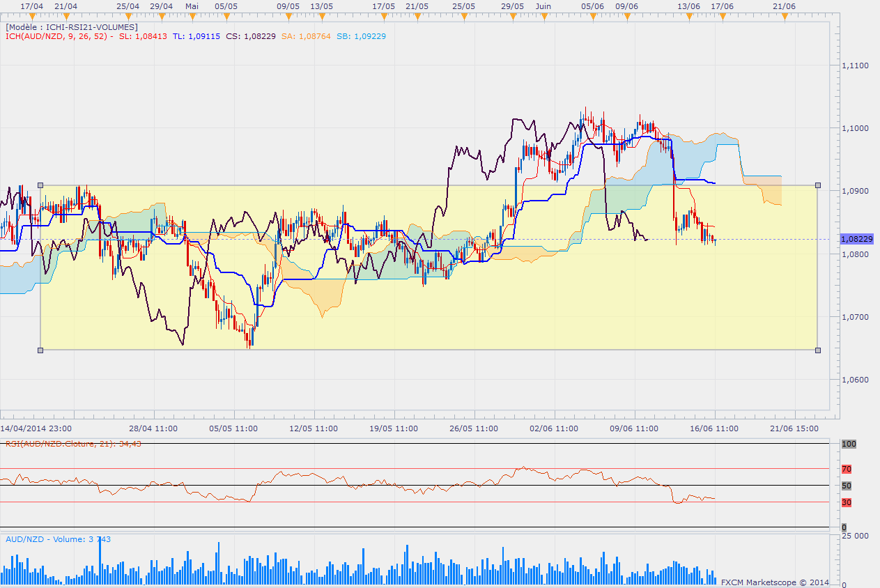Select the rectangle's bottom-right resize handle

(817, 350)
